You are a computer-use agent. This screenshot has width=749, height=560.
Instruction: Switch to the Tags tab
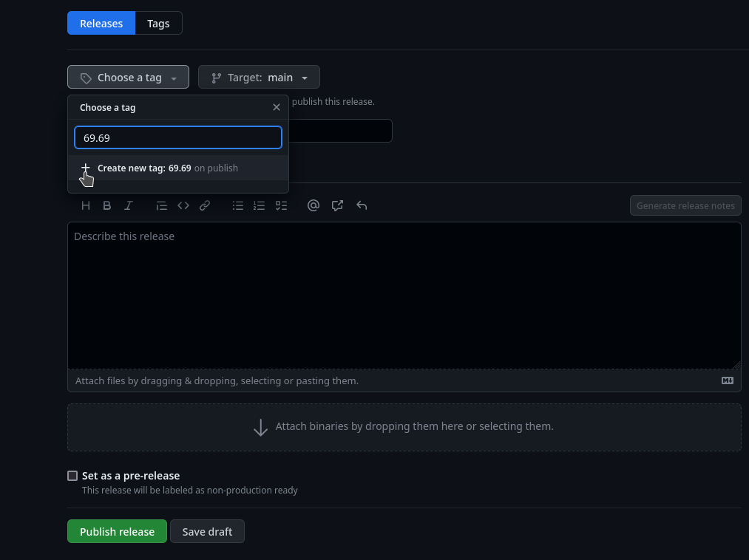point(158,24)
